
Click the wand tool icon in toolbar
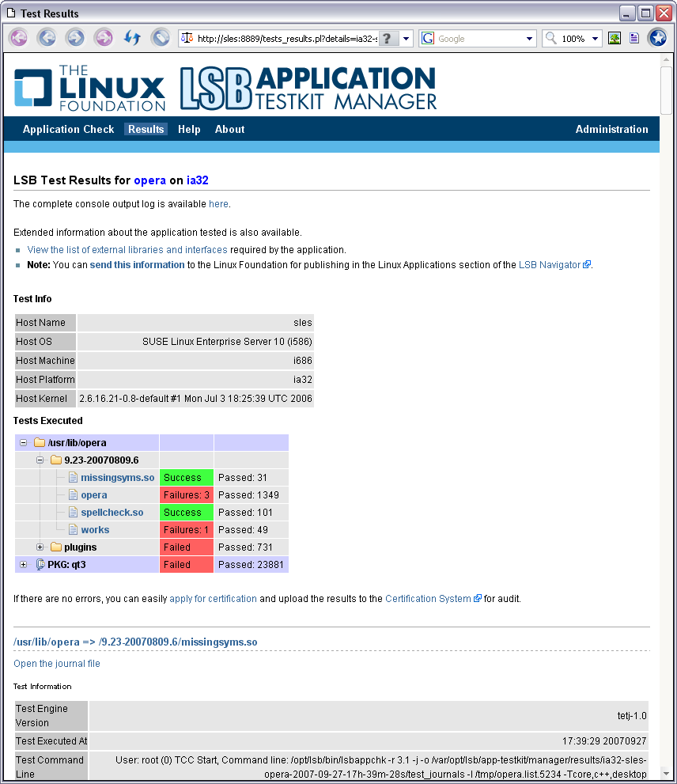161,38
